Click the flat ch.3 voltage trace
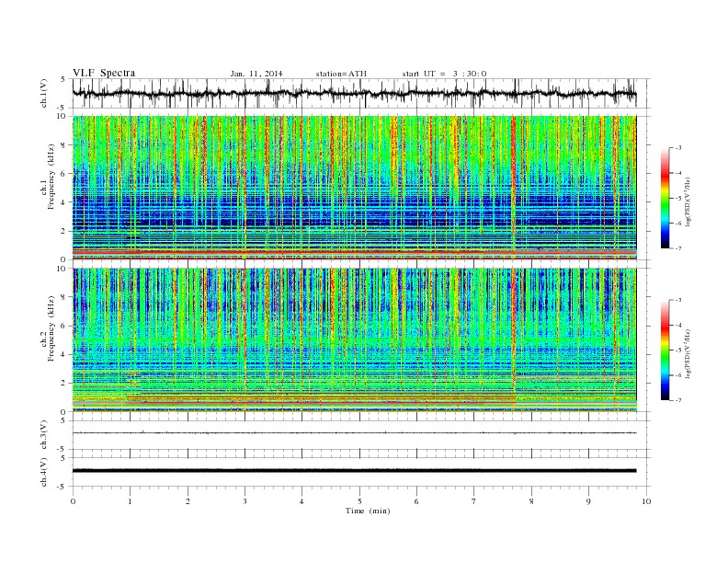Image resolution: width=728 pixels, height=563 pixels. tap(354, 433)
